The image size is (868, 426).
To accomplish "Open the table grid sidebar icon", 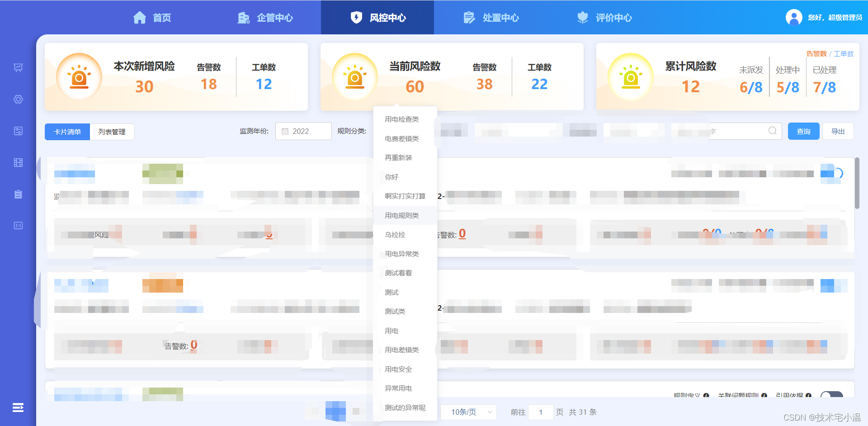I will point(18,162).
